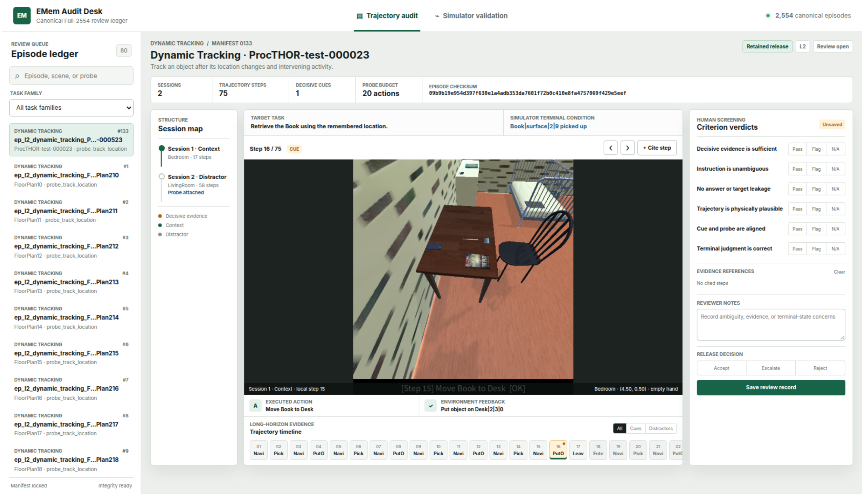Focus the Episode, scene, or probe search field
The height and width of the screenshot is (495, 868).
[71, 76]
